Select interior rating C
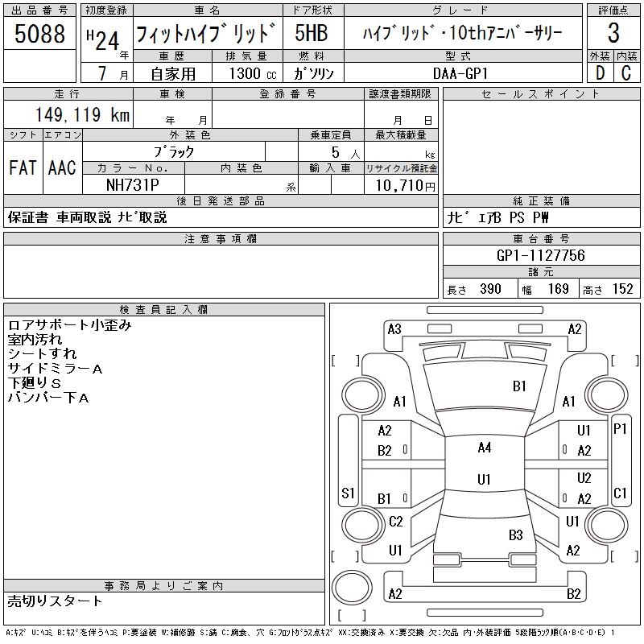 626,73
